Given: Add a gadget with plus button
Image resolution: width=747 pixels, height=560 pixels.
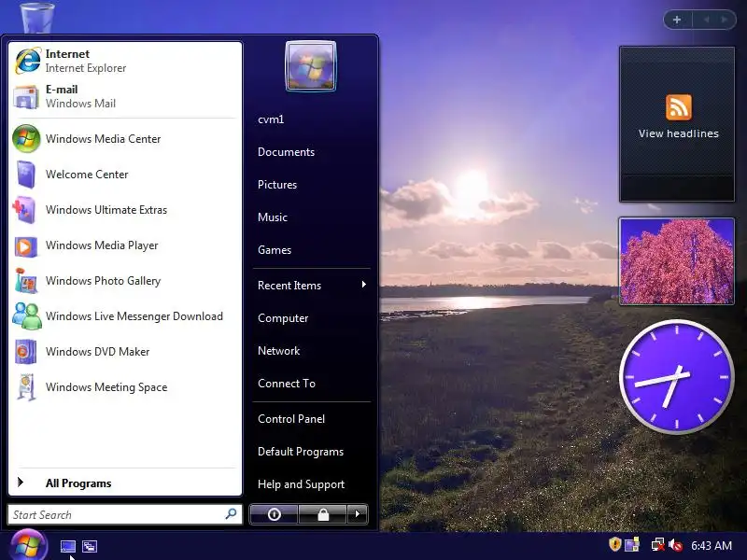Looking at the screenshot, I should click(x=677, y=20).
